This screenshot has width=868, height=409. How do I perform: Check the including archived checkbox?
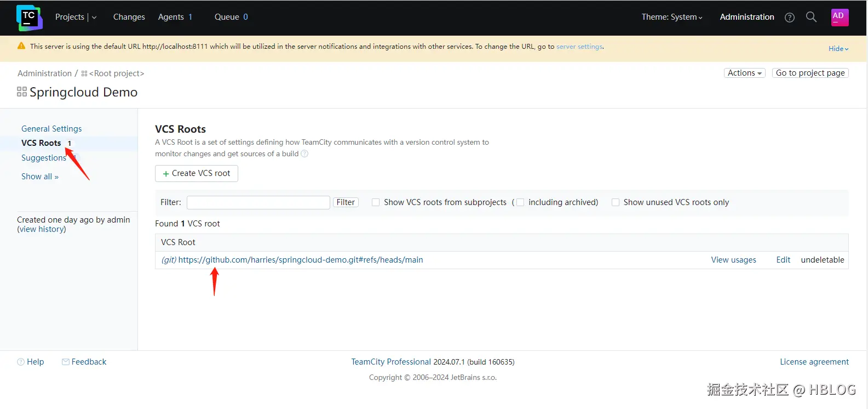click(x=520, y=202)
